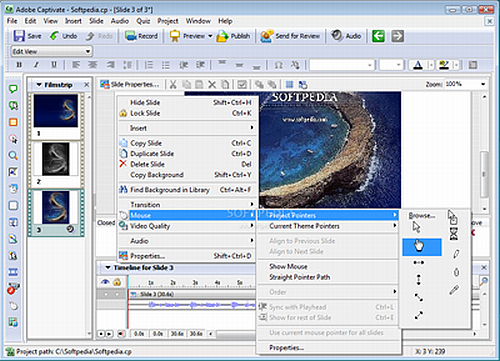Viewport: 500px width, 361px height.
Task: Choose Delete Slide
Action: pos(188,164)
